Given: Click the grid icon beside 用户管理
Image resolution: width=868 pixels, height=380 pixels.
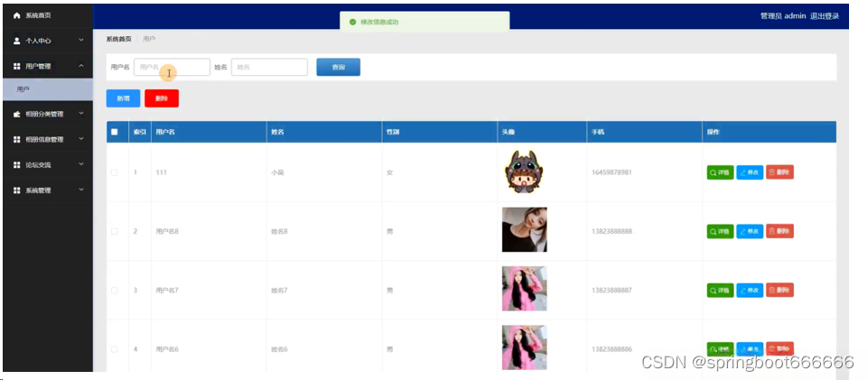Looking at the screenshot, I should point(16,67).
